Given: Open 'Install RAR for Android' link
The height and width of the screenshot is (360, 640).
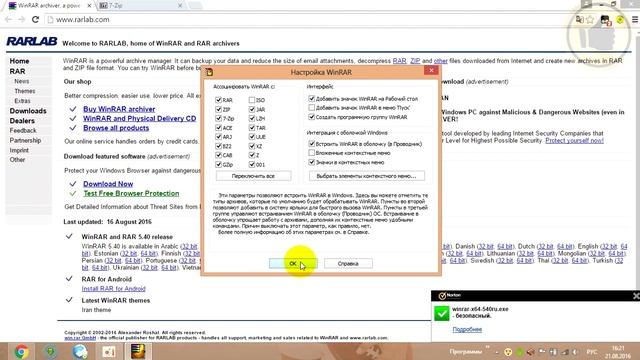Looking at the screenshot, I should (113, 289).
